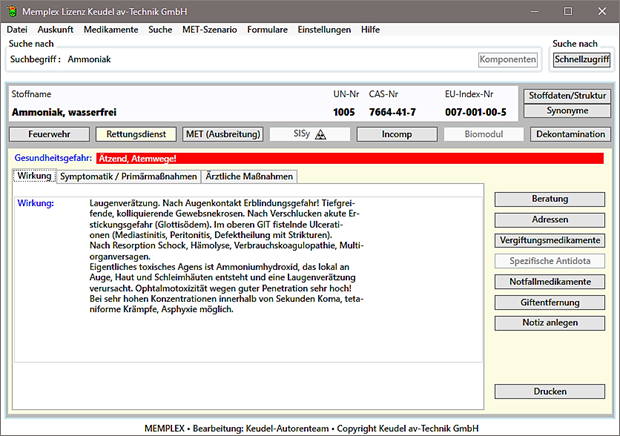Switch to Ärztliche Maßnahmen tab
Image resolution: width=620 pixels, height=436 pixels.
(x=249, y=176)
